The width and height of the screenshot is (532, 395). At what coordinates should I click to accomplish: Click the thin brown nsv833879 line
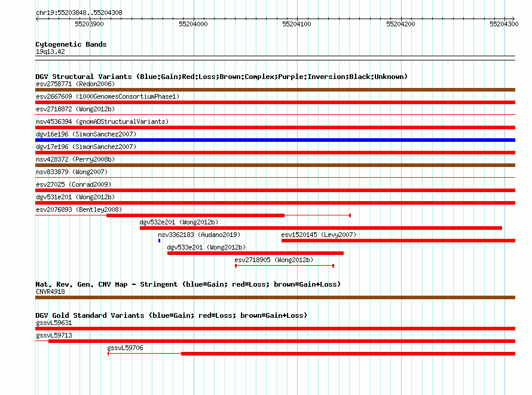[275, 178]
